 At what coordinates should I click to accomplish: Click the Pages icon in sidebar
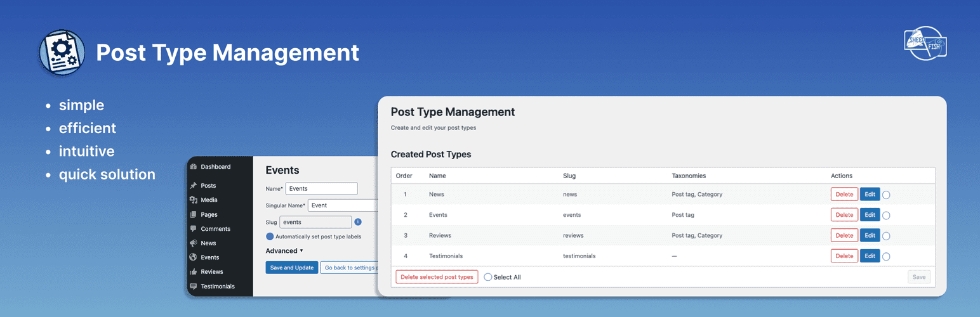click(193, 214)
